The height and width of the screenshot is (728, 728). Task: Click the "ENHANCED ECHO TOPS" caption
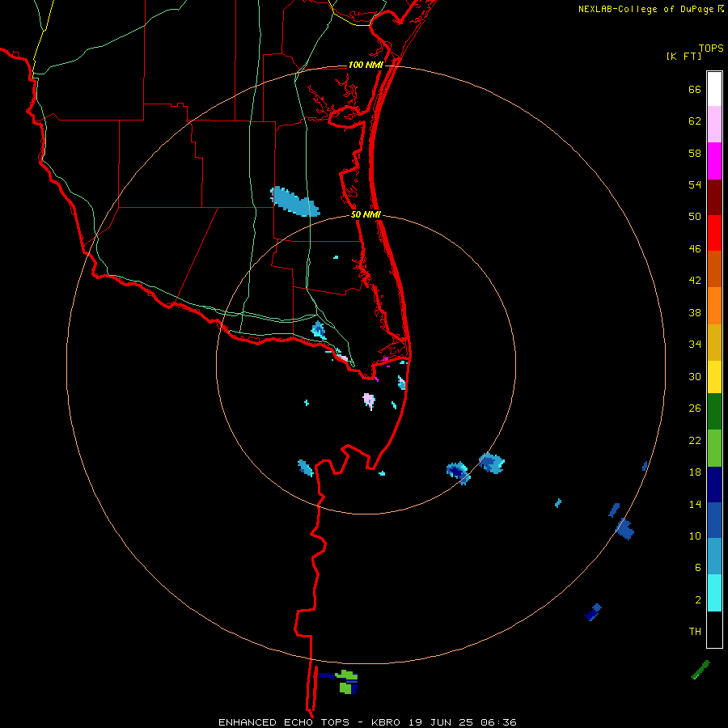pos(284,722)
